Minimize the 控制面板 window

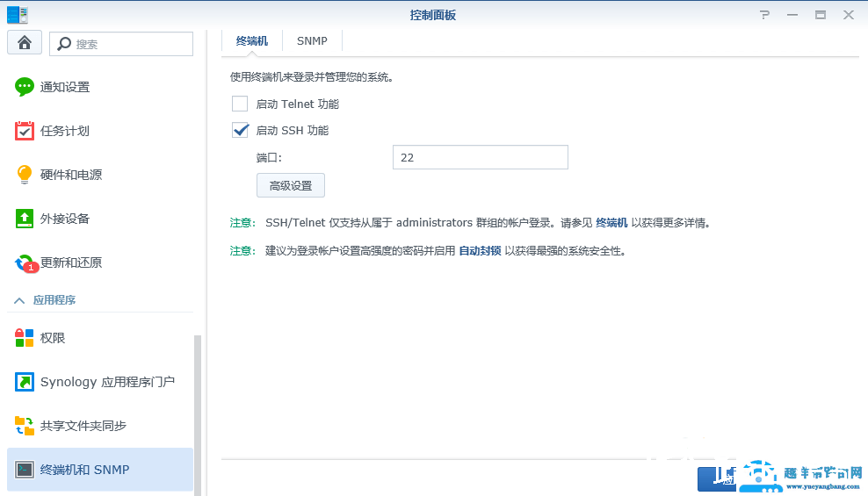792,15
